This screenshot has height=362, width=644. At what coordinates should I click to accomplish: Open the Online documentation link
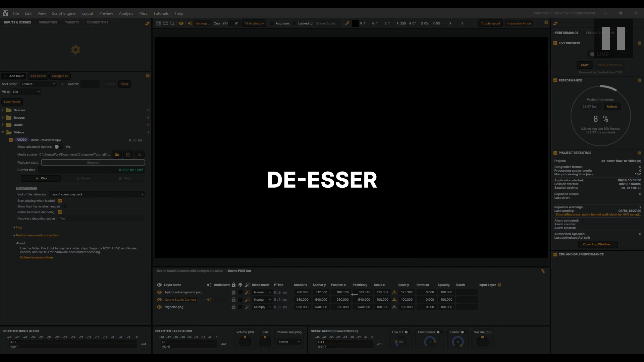(x=37, y=257)
